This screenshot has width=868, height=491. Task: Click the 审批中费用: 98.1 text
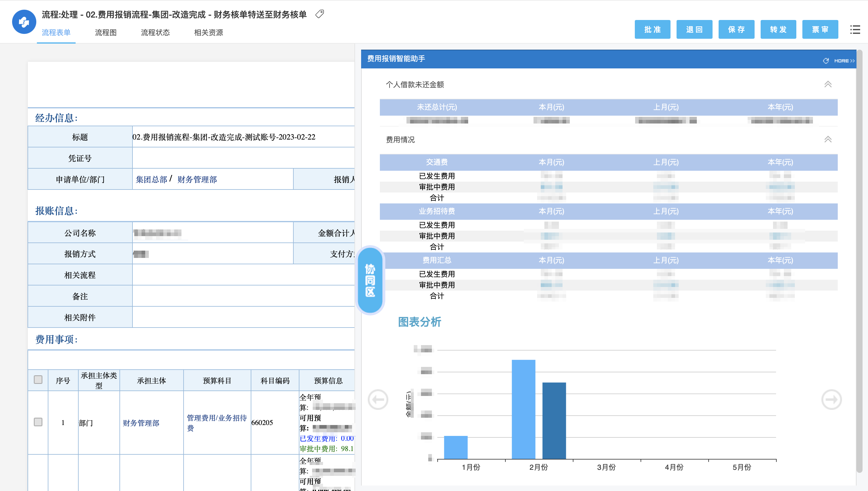click(327, 449)
